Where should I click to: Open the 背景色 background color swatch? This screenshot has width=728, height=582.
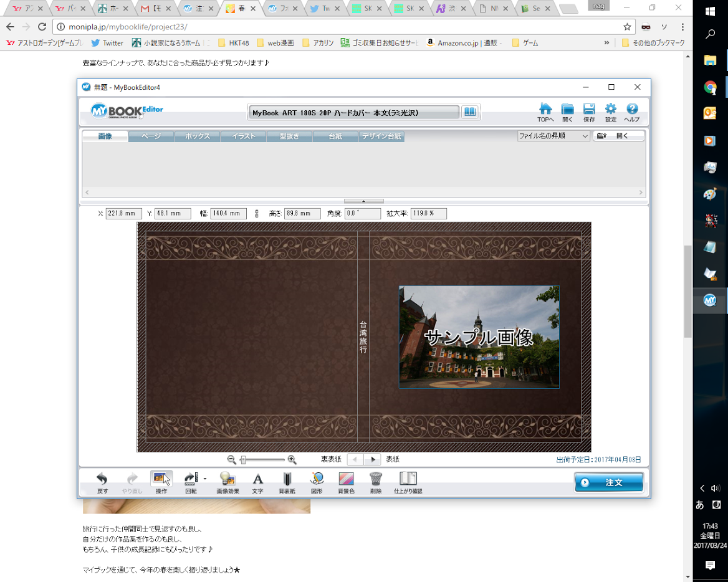[x=346, y=479]
